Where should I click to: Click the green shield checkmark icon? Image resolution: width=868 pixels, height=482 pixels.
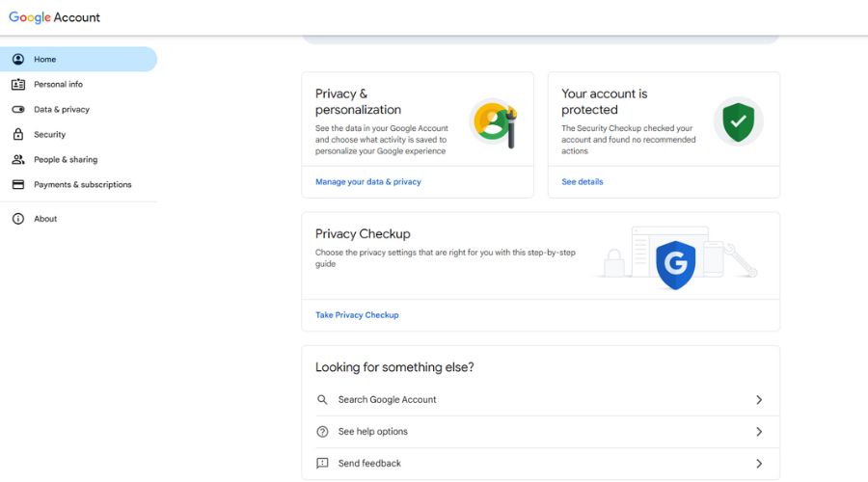coord(739,121)
